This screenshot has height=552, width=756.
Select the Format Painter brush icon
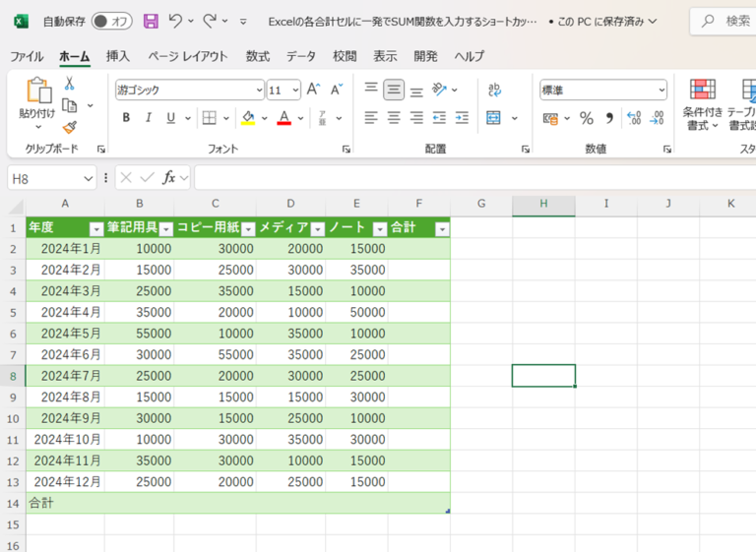pyautogui.click(x=70, y=127)
